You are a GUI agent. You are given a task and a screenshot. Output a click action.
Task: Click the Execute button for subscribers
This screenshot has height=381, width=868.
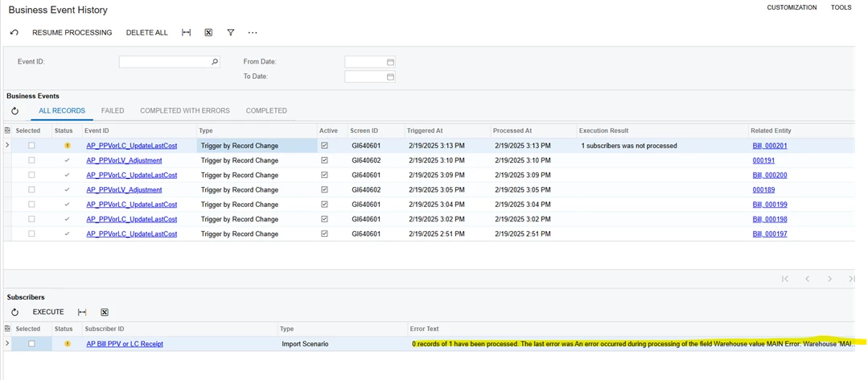coord(48,313)
